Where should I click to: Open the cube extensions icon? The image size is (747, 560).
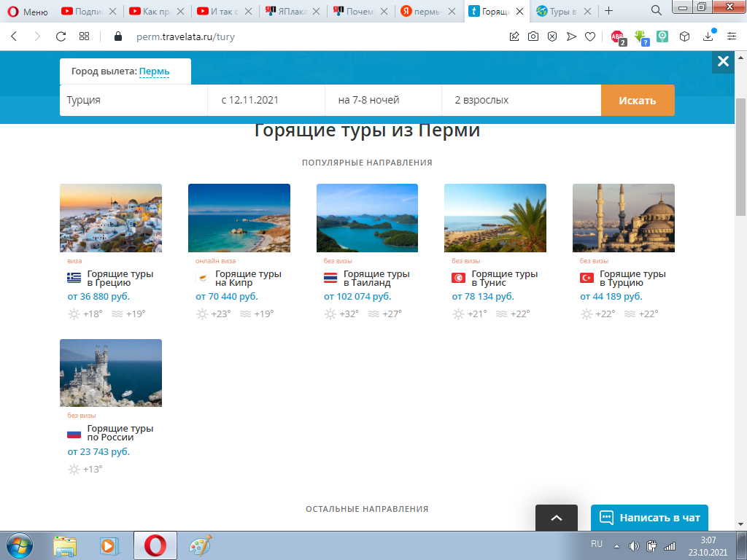click(684, 36)
